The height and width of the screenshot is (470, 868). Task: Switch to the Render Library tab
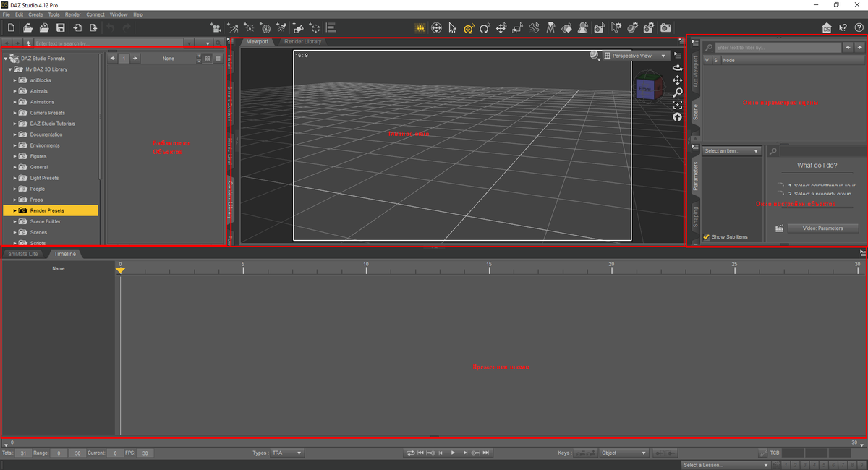(x=302, y=42)
